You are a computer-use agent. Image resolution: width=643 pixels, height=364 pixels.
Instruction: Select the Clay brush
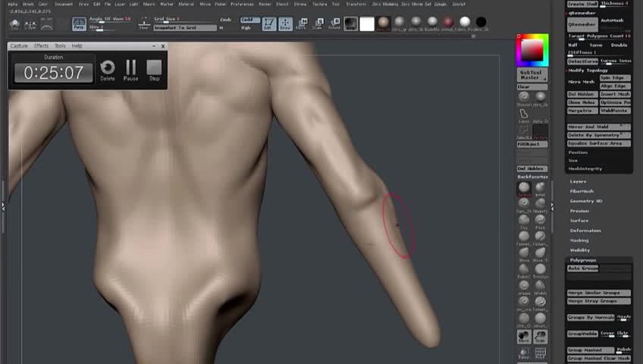524,221
